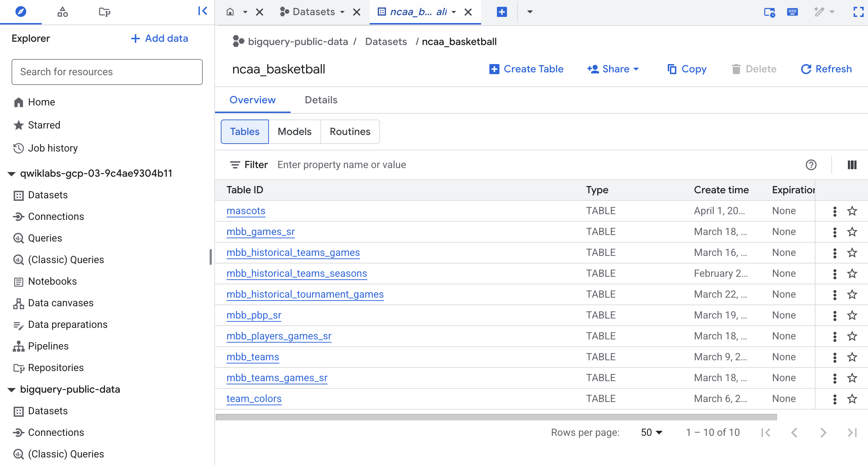Switch to the Details tab
The height and width of the screenshot is (465, 868).
pos(321,100)
